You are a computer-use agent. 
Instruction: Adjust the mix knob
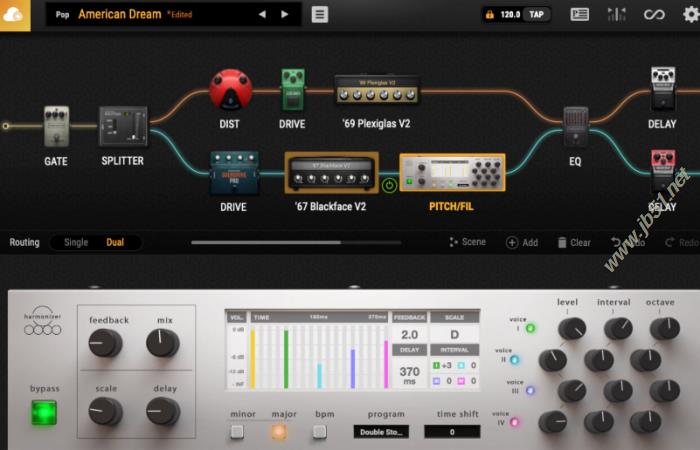[x=163, y=343]
